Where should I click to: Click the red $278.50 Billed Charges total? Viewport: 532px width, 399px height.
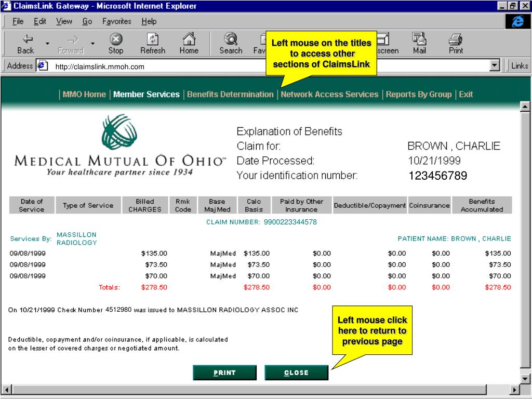154,287
